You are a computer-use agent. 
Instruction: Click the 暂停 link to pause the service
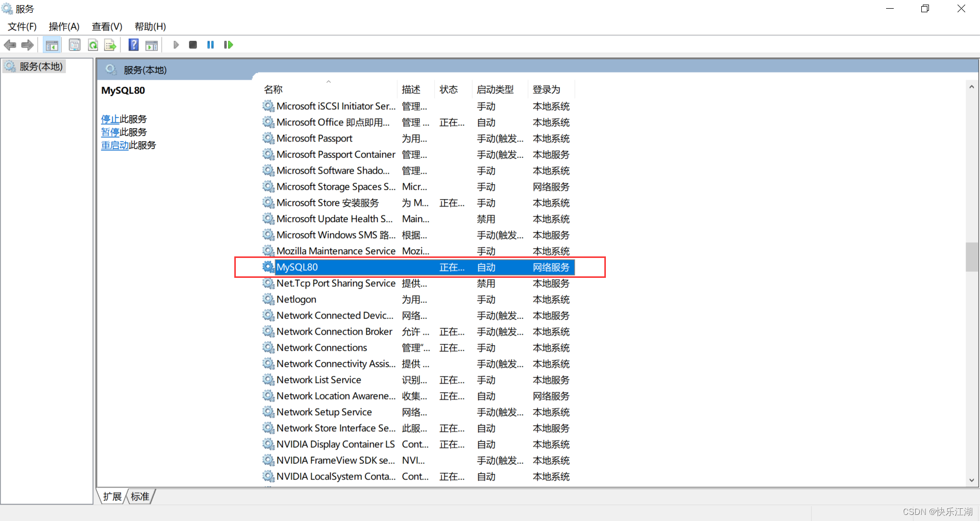[110, 132]
